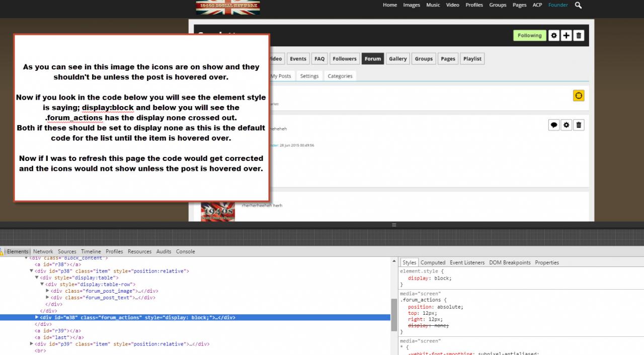The image size is (644, 355).
Task: Click the devtools panel resize handle
Action: tap(394, 225)
